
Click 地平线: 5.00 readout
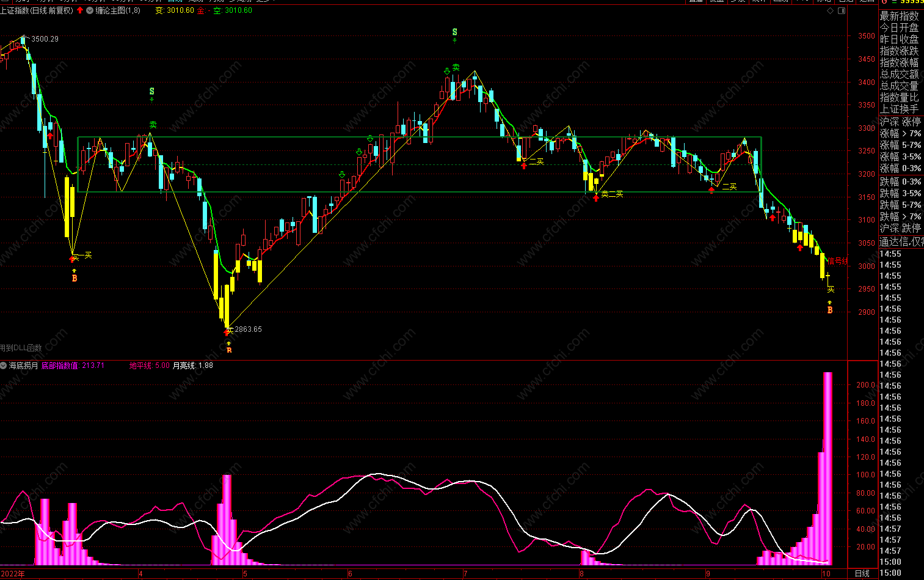coord(150,365)
